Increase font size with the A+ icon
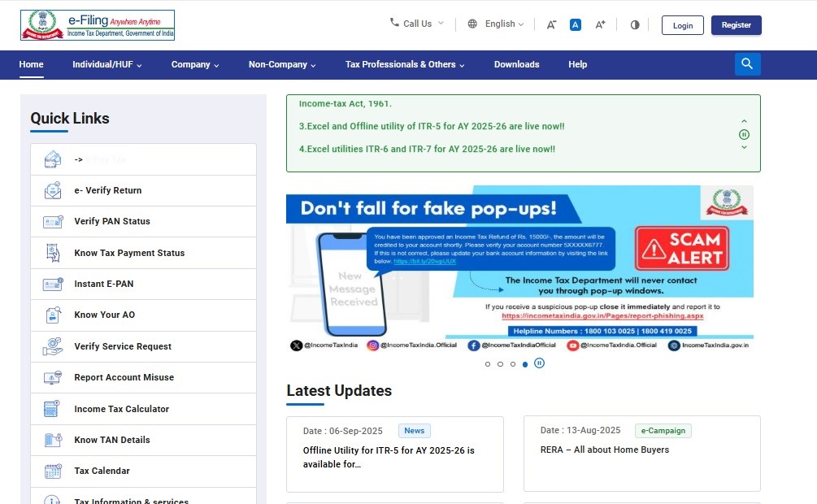Image resolution: width=817 pixels, height=504 pixels. click(x=600, y=24)
